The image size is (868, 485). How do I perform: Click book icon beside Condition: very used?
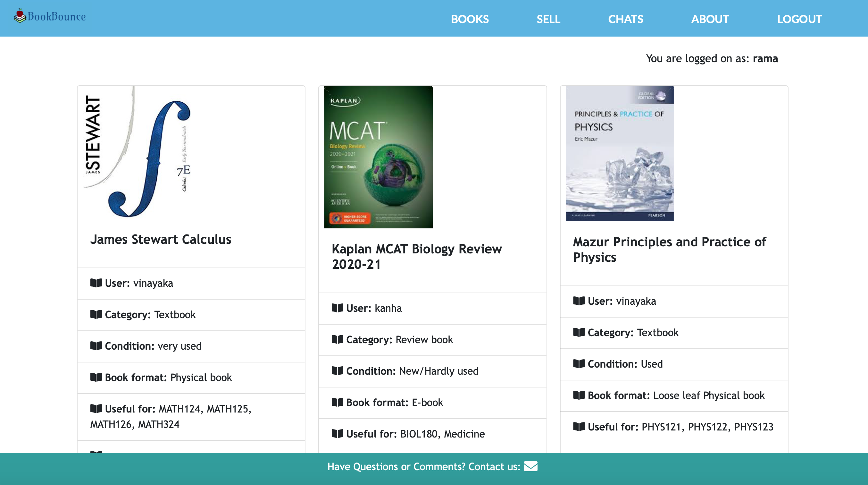coord(96,346)
